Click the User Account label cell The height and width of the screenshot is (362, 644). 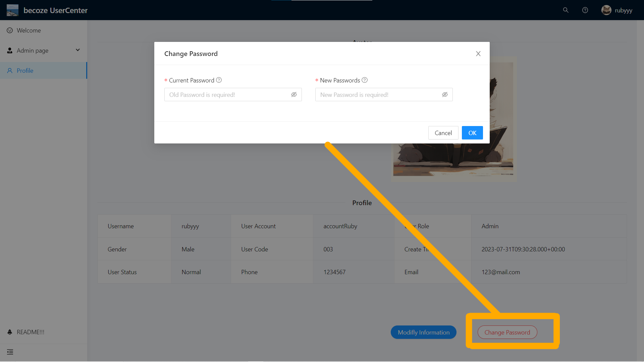[272, 226]
